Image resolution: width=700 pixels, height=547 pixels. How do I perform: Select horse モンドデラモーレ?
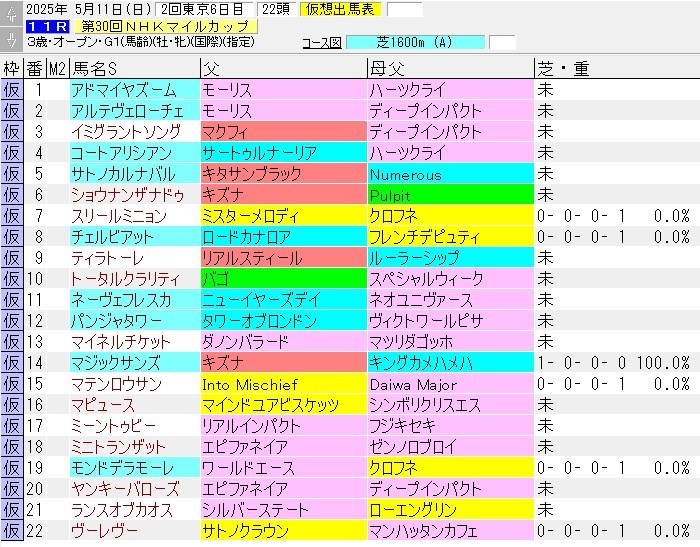(135, 468)
